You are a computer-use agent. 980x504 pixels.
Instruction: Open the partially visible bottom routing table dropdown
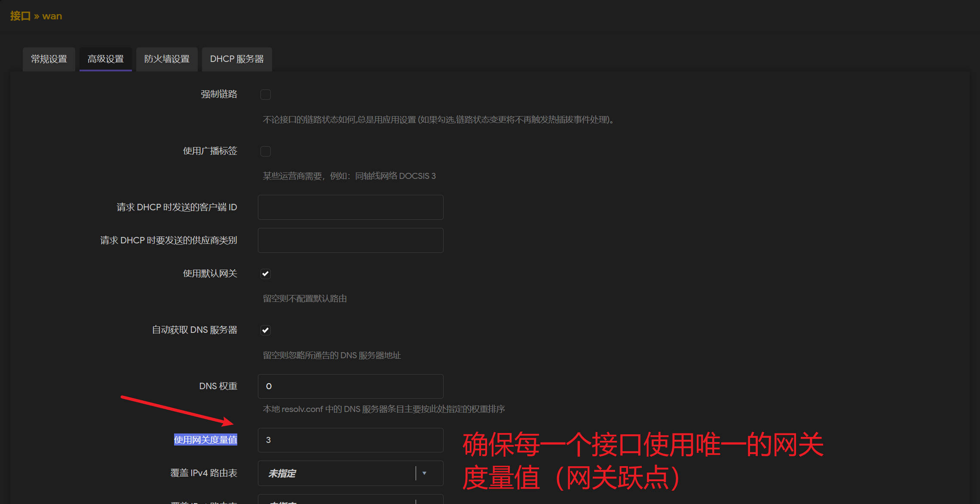tap(350, 500)
